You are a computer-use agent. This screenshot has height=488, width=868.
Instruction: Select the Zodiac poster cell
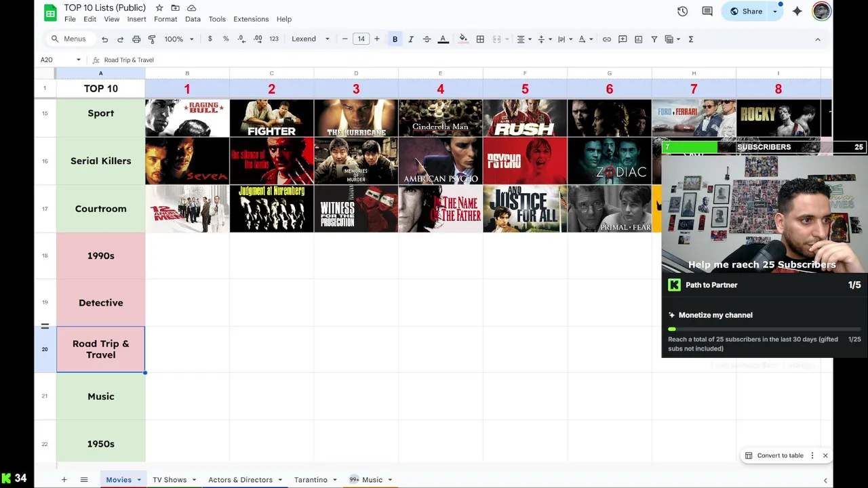(x=610, y=161)
